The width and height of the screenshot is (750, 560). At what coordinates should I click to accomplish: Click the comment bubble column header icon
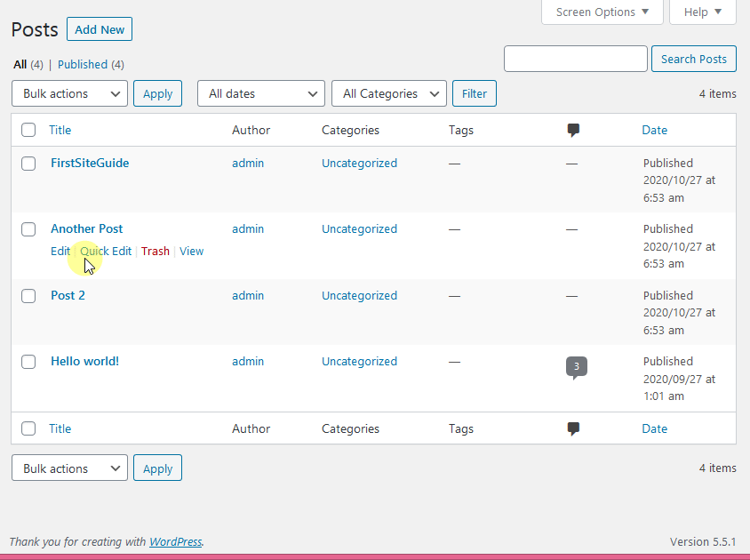pyautogui.click(x=573, y=130)
